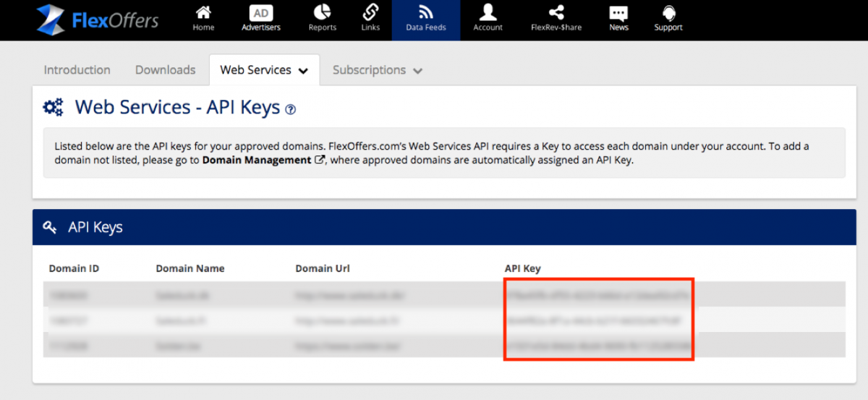The image size is (868, 400).
Task: Click the help question mark icon
Action: pos(291,110)
